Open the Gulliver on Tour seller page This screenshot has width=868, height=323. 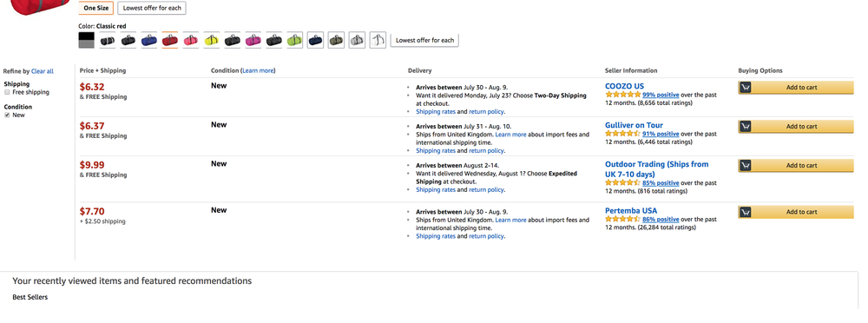click(x=634, y=125)
